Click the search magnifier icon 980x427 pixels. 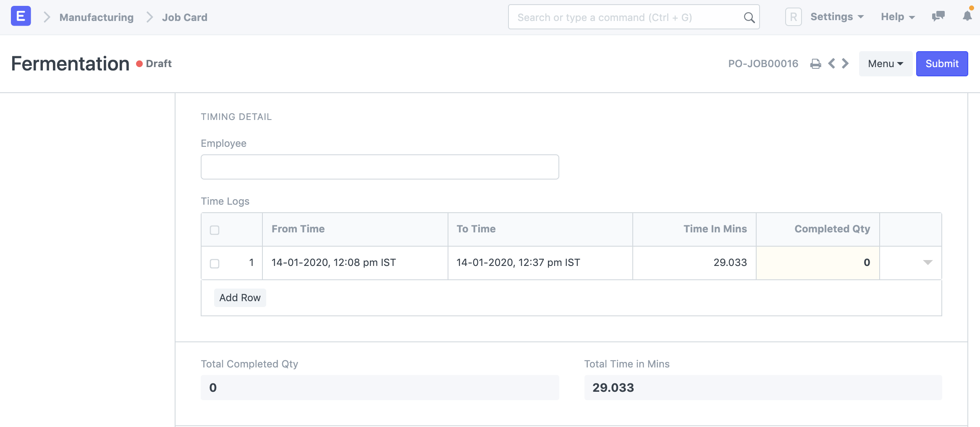(749, 17)
